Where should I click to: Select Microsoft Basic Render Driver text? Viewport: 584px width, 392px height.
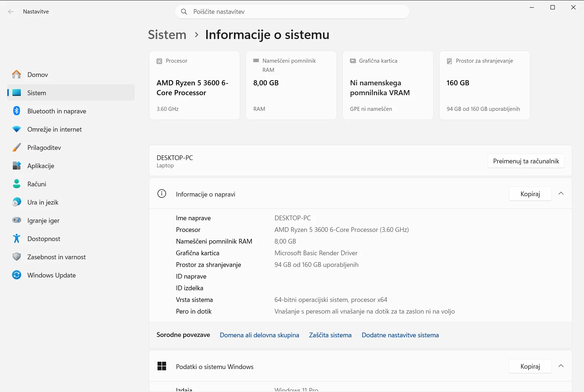316,253
